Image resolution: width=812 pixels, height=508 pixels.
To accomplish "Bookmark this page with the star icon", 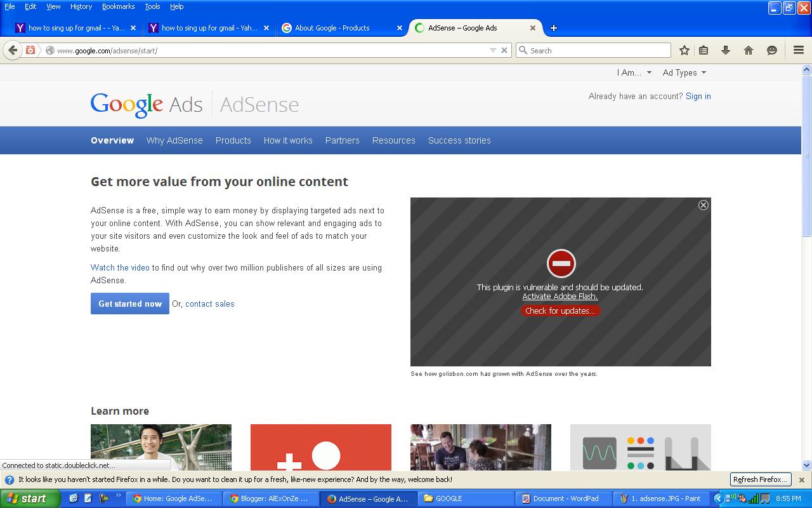I will pos(684,50).
